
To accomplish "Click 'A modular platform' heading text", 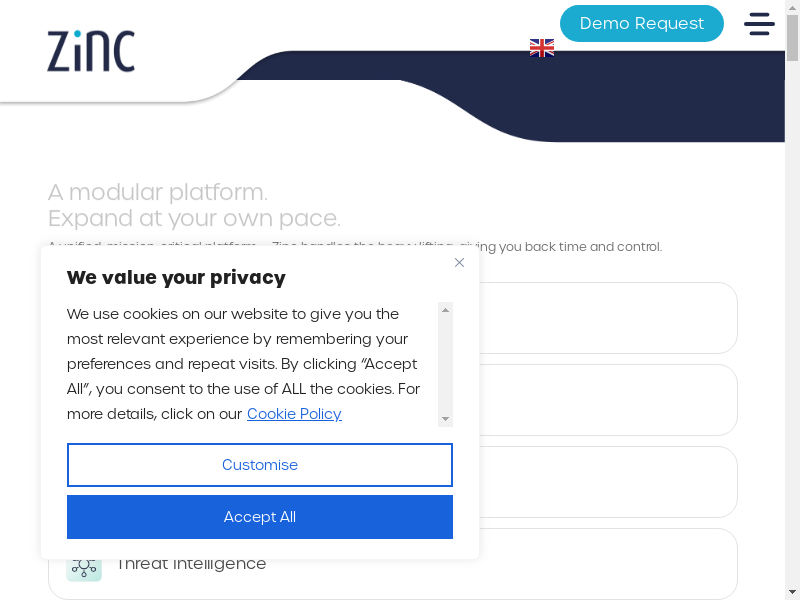I will (158, 192).
